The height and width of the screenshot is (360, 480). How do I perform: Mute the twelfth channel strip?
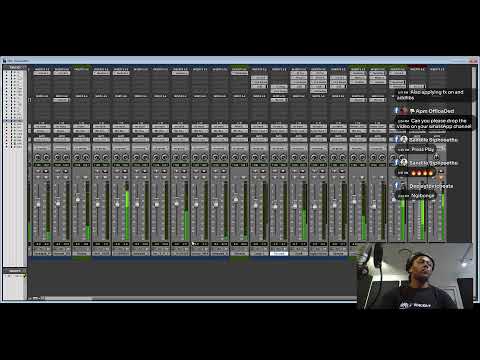coord(263,177)
